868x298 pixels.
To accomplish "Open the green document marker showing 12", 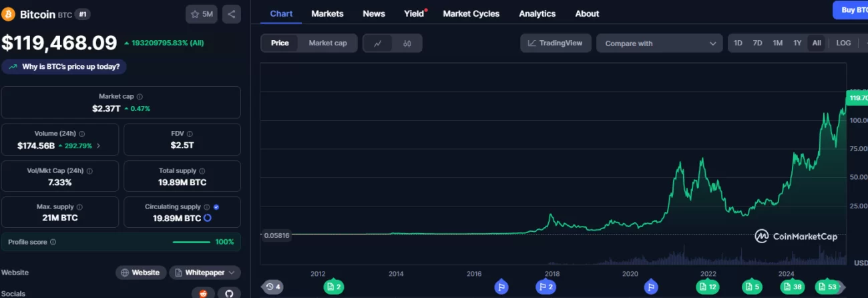I will (x=707, y=287).
